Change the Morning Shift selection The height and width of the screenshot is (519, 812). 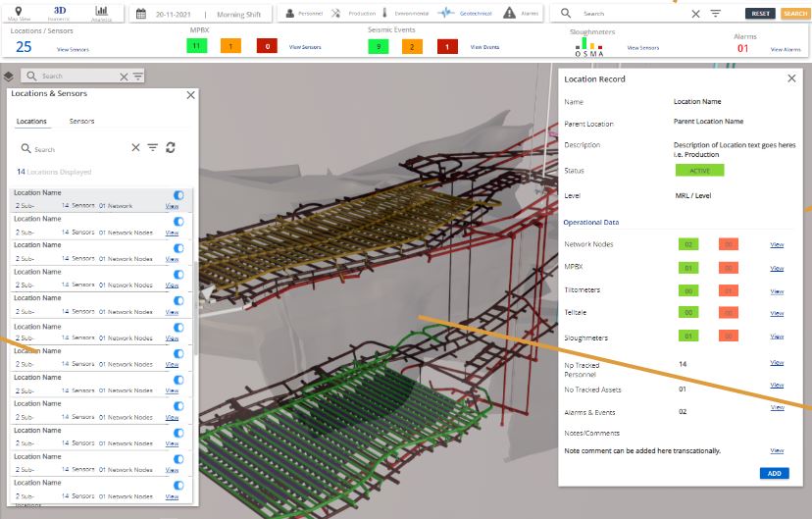238,15
